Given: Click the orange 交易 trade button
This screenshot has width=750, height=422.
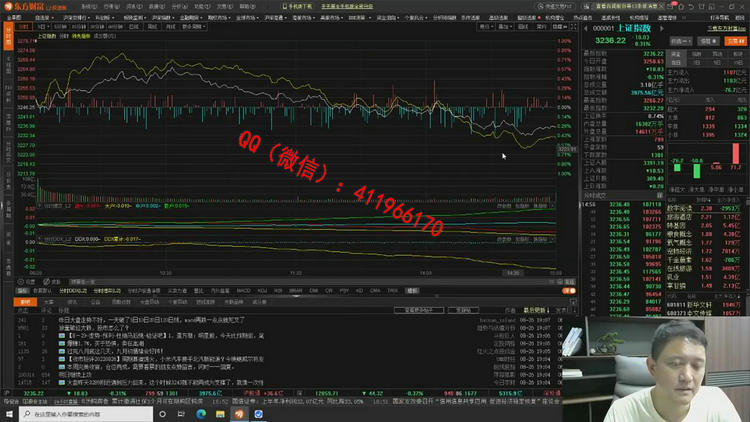Looking at the screenshot, I should pos(736,41).
